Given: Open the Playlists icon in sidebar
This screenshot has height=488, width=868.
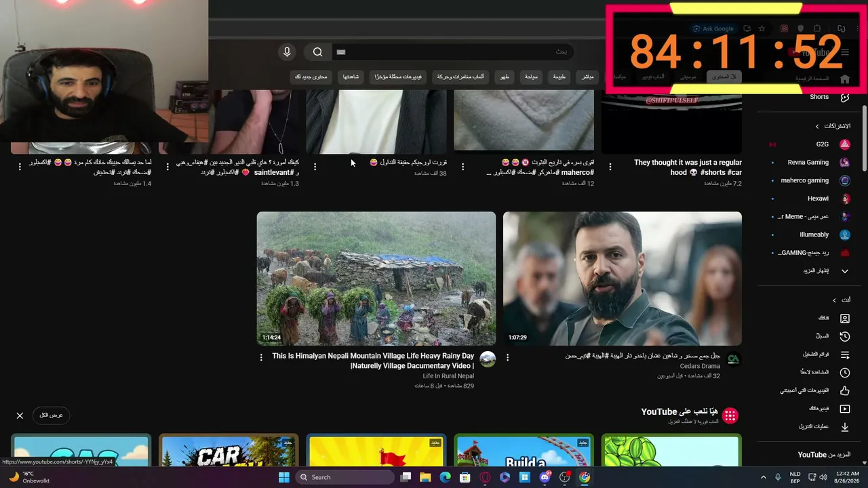Looking at the screenshot, I should (845, 354).
